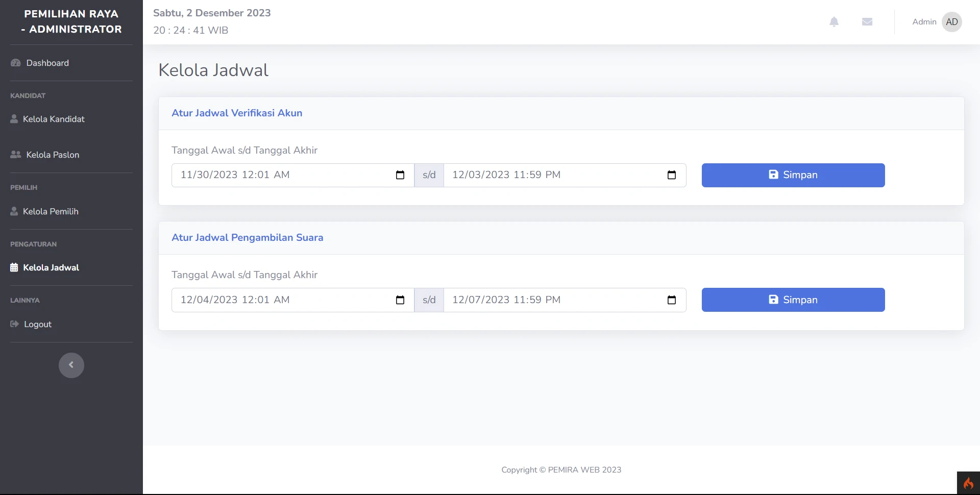Click the notification bell icon
980x495 pixels.
point(834,22)
